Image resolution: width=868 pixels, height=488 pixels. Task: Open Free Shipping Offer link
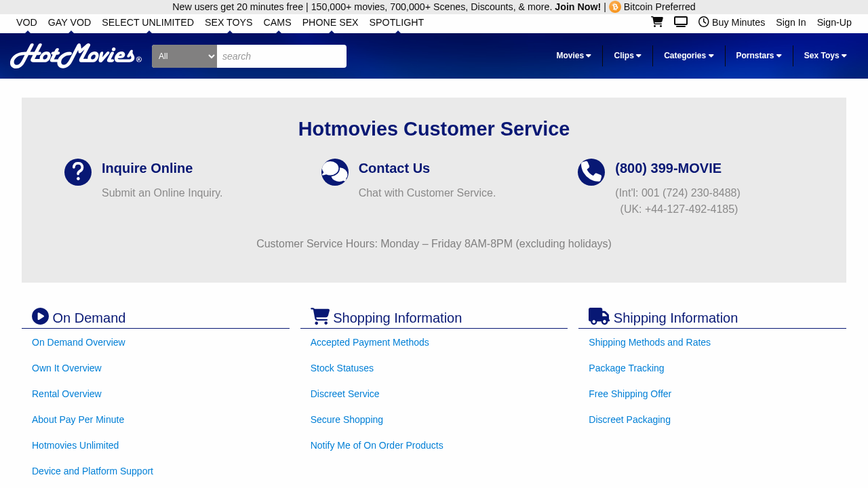tap(630, 394)
